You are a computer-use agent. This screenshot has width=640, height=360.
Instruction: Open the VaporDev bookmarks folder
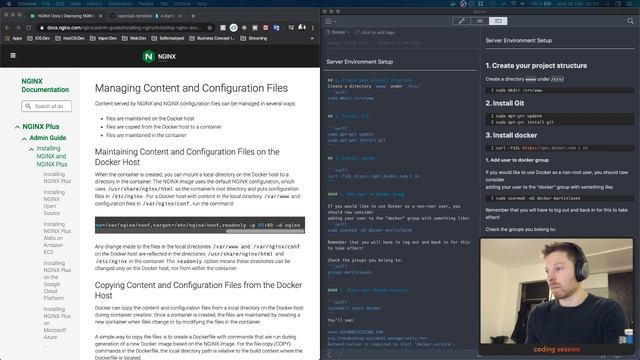(x=103, y=38)
